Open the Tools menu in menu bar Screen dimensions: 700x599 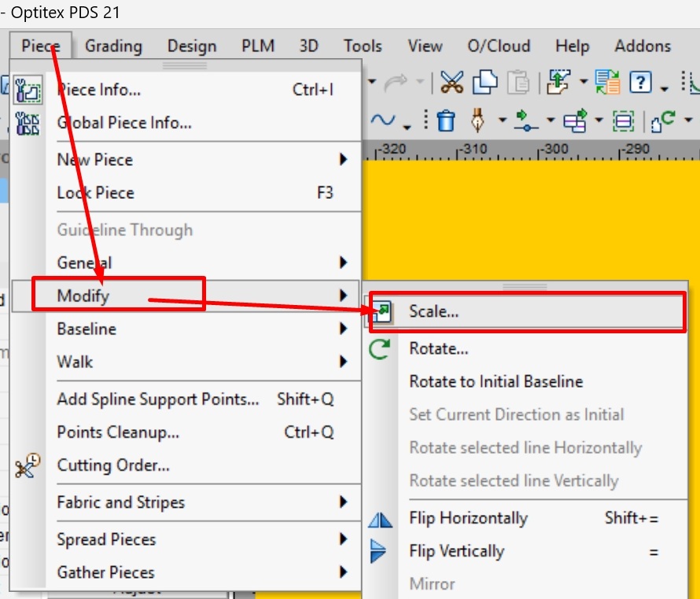point(363,46)
